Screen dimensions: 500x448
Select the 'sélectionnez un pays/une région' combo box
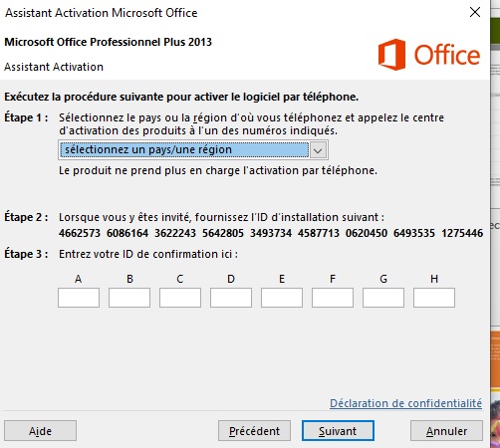(x=193, y=150)
